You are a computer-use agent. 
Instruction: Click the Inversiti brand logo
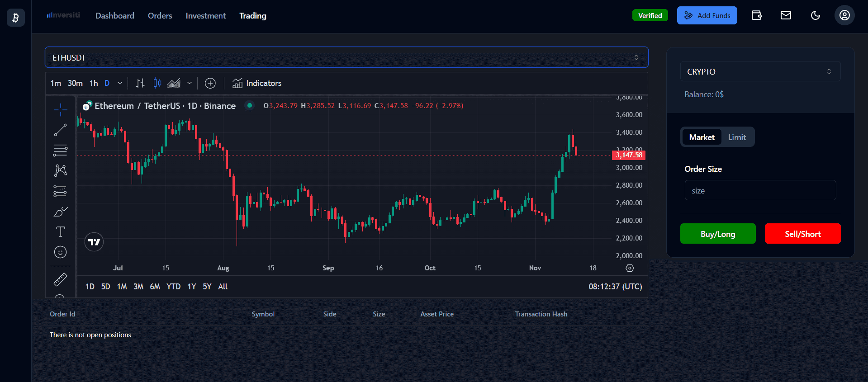click(x=63, y=15)
